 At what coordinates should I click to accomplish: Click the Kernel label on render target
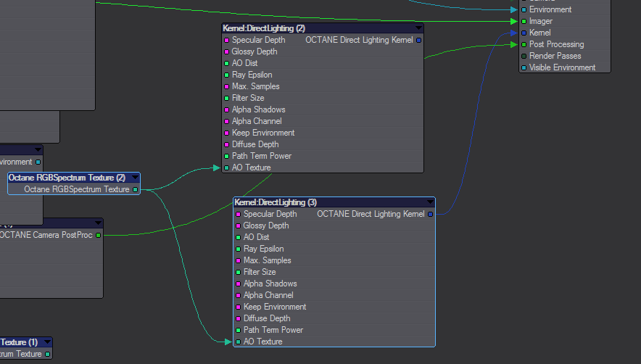point(539,33)
